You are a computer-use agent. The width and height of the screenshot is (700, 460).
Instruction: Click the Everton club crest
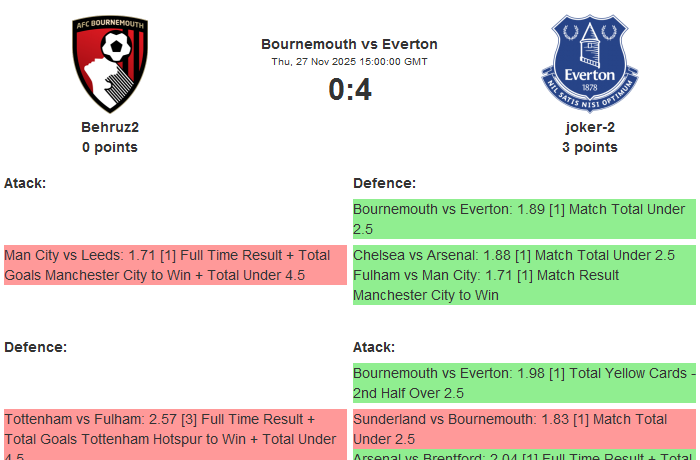pos(589,65)
